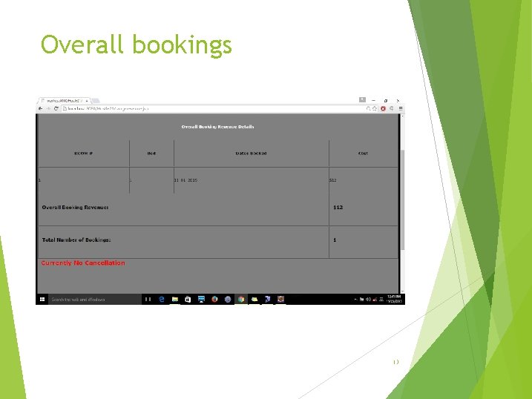Screen dimensions: 532x399
Task: Click the Cost column header
Action: (363, 154)
